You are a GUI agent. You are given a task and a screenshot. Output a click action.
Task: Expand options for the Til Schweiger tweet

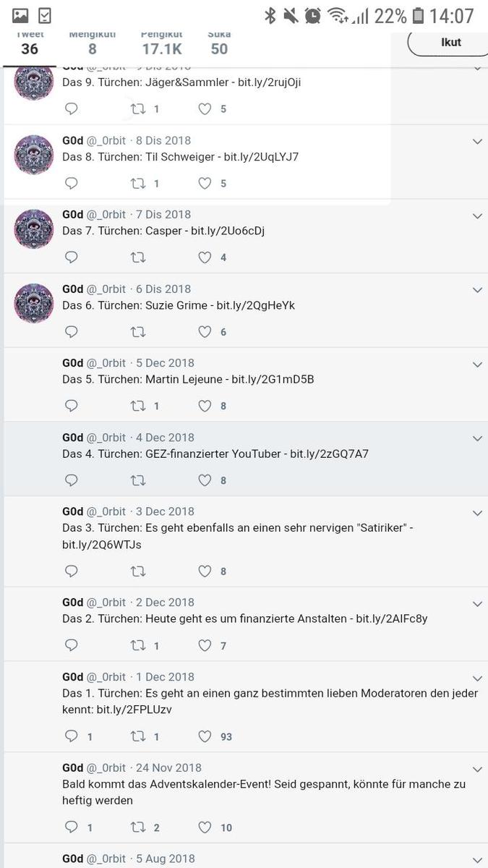[477, 142]
